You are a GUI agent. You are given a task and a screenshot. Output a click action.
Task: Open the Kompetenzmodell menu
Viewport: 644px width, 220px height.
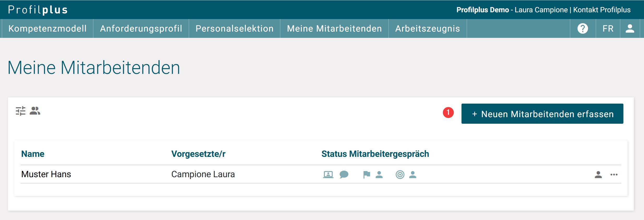point(47,28)
